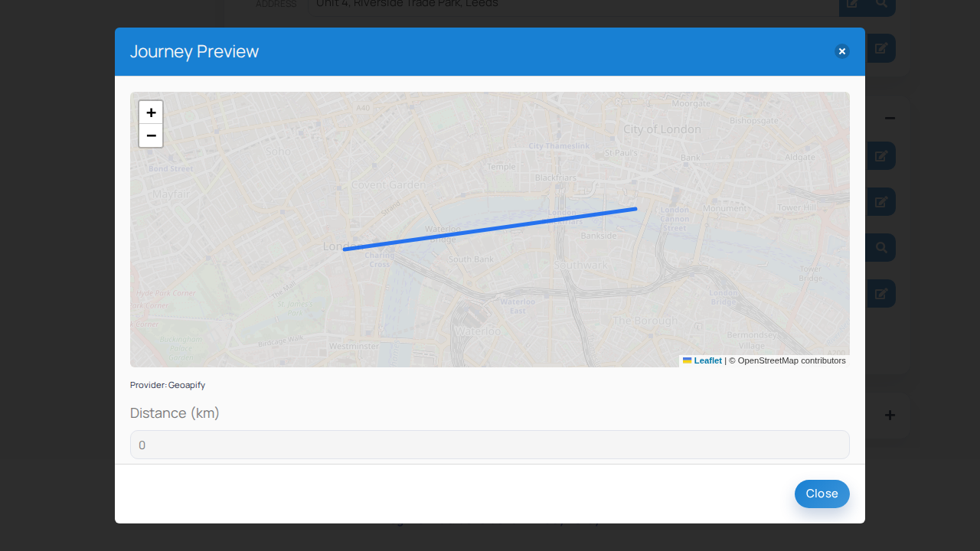Click the 'Tower Hill' map label
Image resolution: width=980 pixels, height=551 pixels.
pos(797,207)
